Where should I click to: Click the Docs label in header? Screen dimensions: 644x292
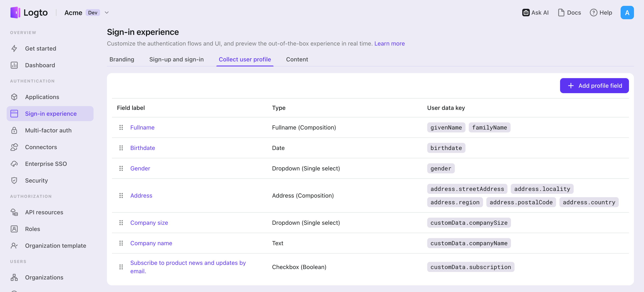[574, 13]
